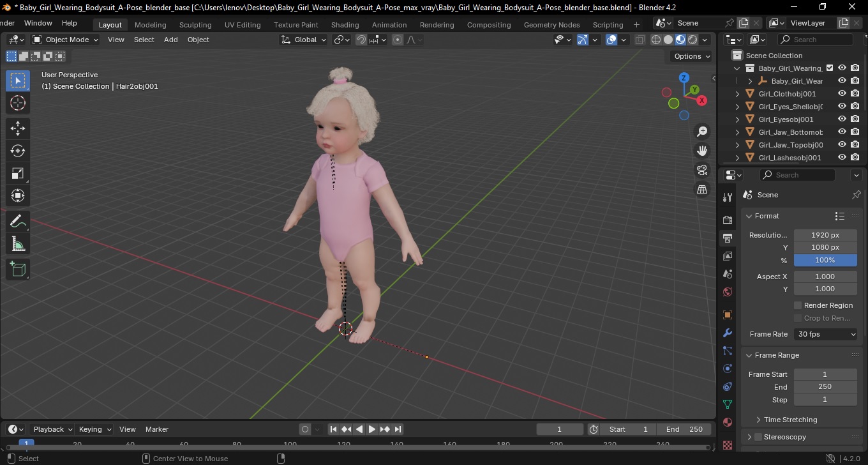
Task: Open the Particles properties tab
Action: pos(728,351)
